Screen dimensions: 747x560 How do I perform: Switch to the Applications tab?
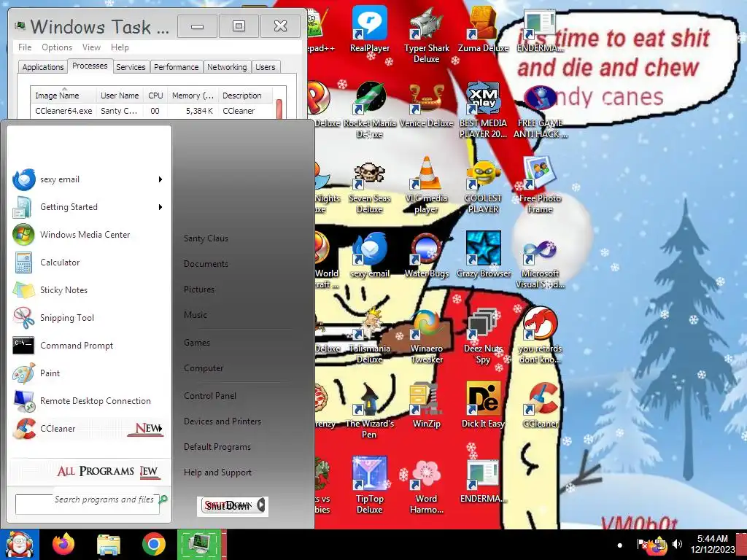coord(43,67)
